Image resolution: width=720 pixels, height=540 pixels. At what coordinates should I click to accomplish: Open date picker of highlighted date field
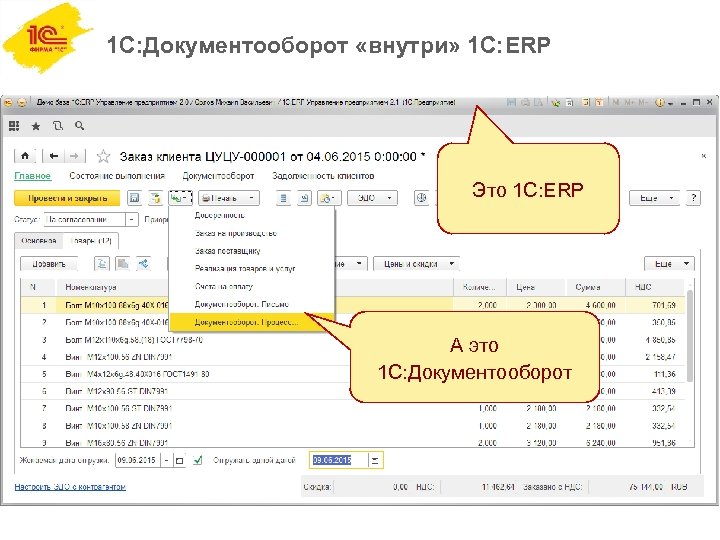pyautogui.click(x=375, y=460)
